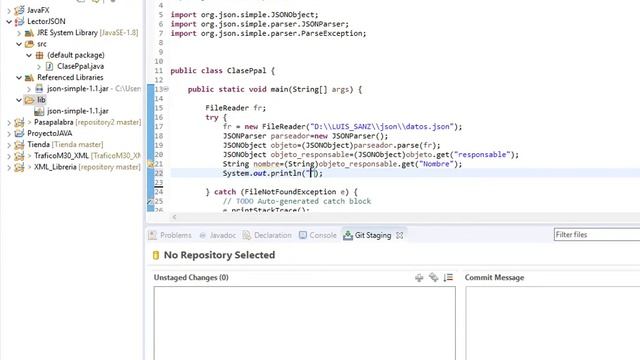Select json-simple-1.1.jar under lib folder
The width and height of the screenshot is (640, 360).
pyautogui.click(x=78, y=111)
